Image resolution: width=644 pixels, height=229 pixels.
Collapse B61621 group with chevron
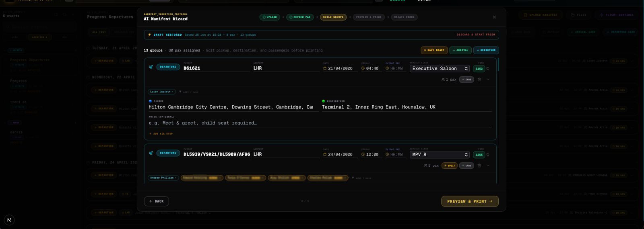click(488, 80)
